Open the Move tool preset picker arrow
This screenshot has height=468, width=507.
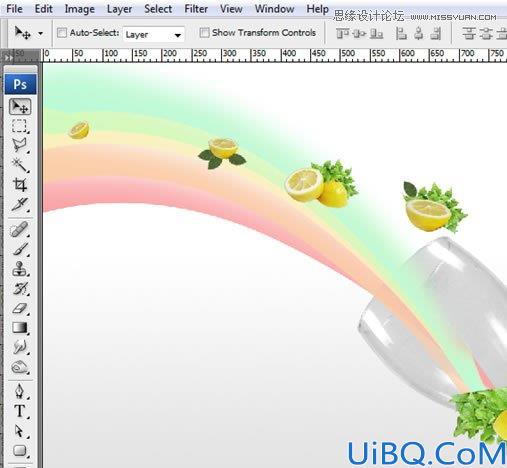[41, 33]
